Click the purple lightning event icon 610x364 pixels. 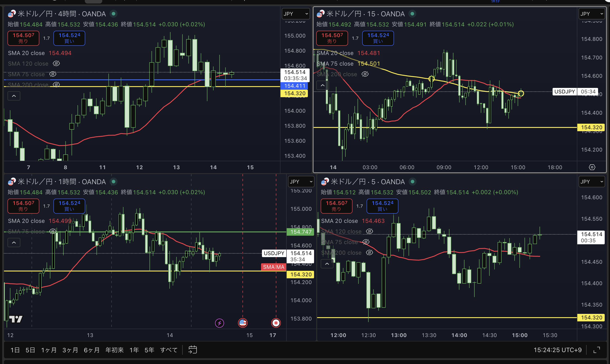coord(219,323)
